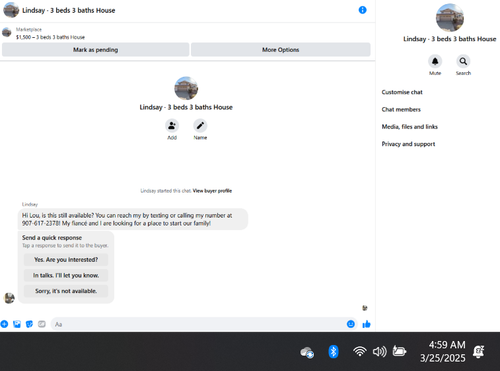500x371 pixels.
Task: Open More Options for the listing
Action: pyautogui.click(x=281, y=50)
